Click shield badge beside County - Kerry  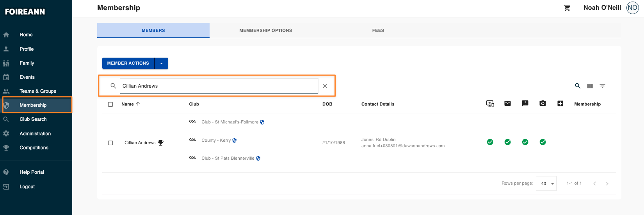click(235, 141)
